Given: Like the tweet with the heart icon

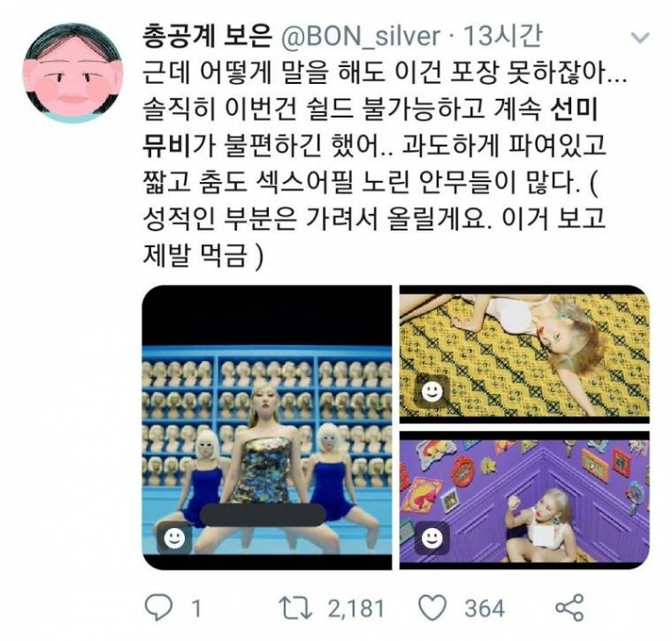Looking at the screenshot, I should click(x=432, y=608).
